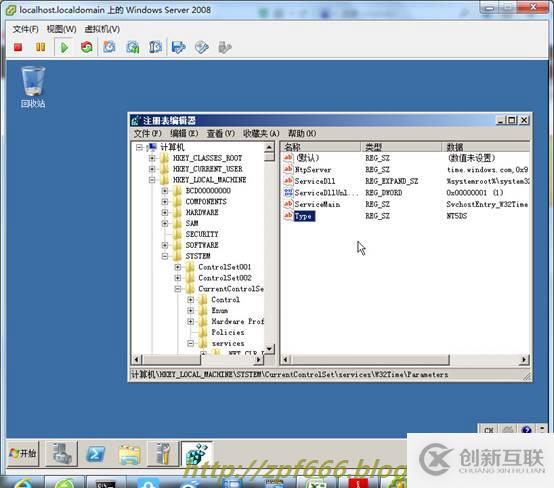The width and height of the screenshot is (554, 488).
Task: Expand the SOFTWARE key
Action: pos(165,245)
